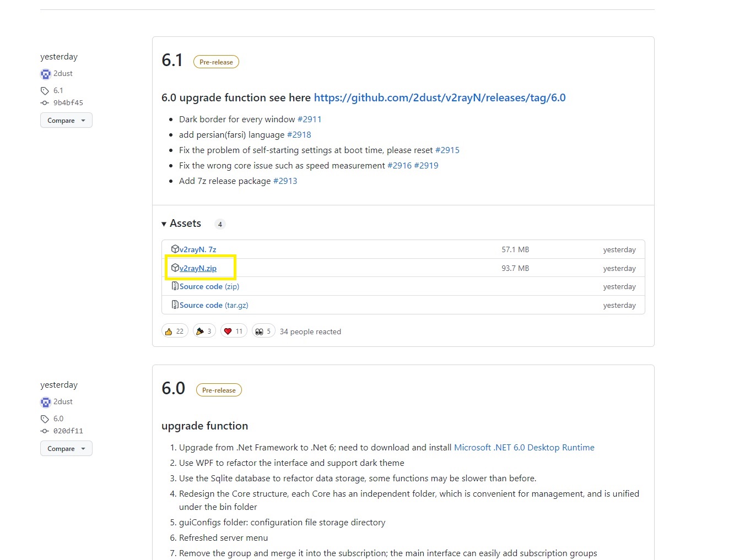The width and height of the screenshot is (750, 560).
Task: Click the Pre-release badge of 6.1
Action: pos(216,62)
